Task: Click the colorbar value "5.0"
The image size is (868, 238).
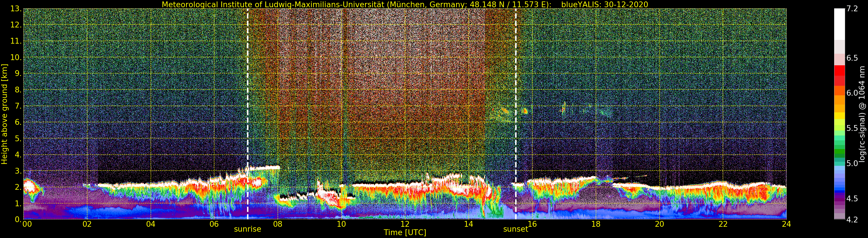Action: tap(852, 163)
